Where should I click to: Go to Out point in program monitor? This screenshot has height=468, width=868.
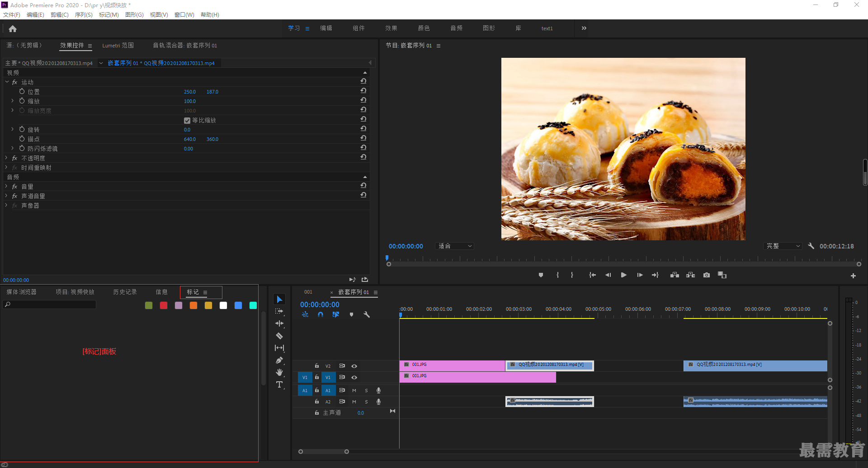[655, 275]
